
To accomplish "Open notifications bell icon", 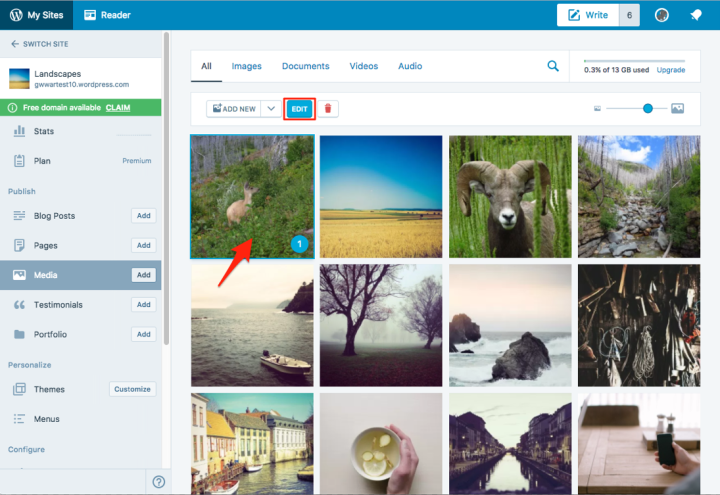I will [695, 15].
